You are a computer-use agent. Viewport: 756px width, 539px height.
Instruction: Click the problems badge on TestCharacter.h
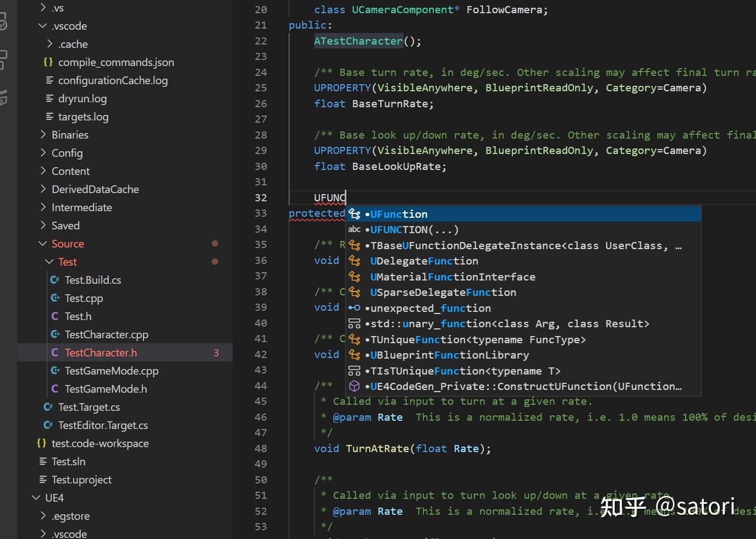(216, 353)
